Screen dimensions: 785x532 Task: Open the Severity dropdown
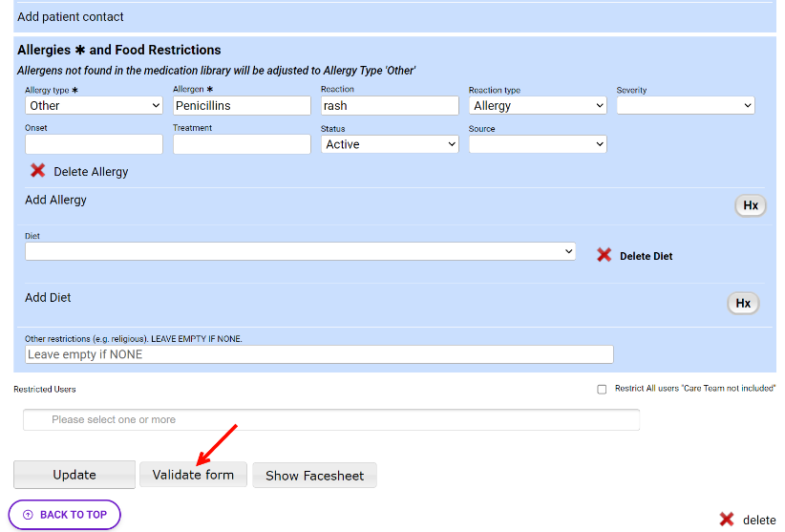[x=686, y=106]
